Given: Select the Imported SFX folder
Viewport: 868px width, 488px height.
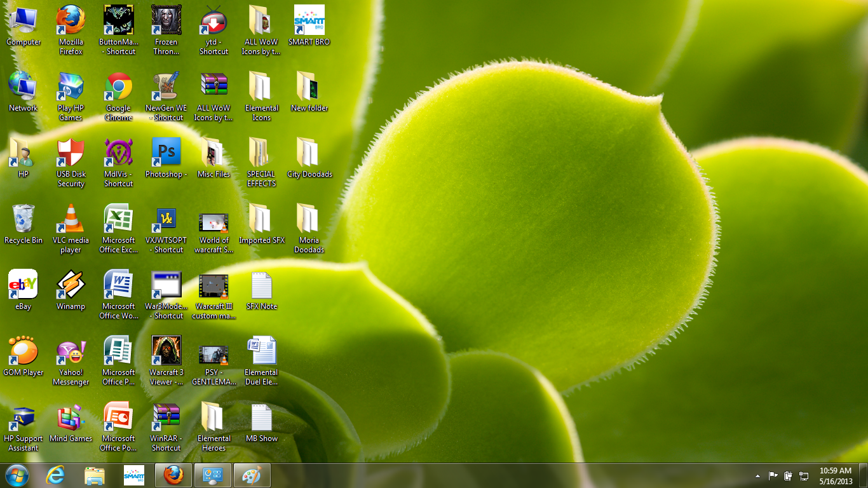Looking at the screenshot, I should (262, 224).
